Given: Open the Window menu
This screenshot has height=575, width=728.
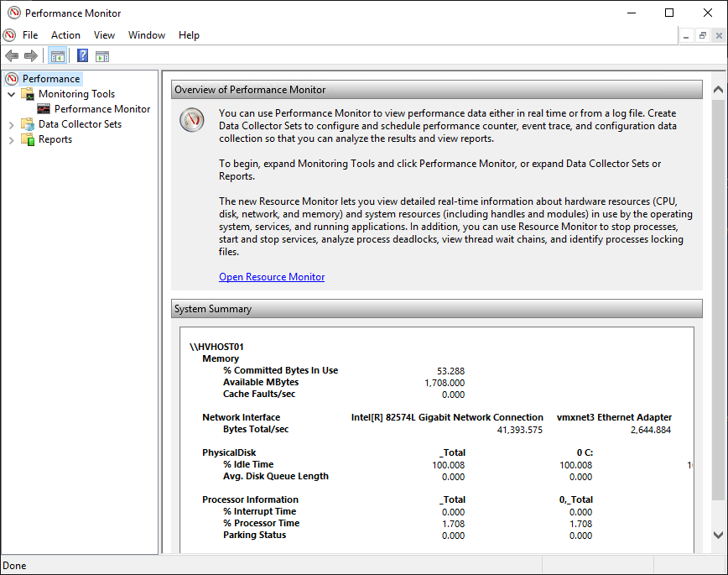Looking at the screenshot, I should (147, 35).
